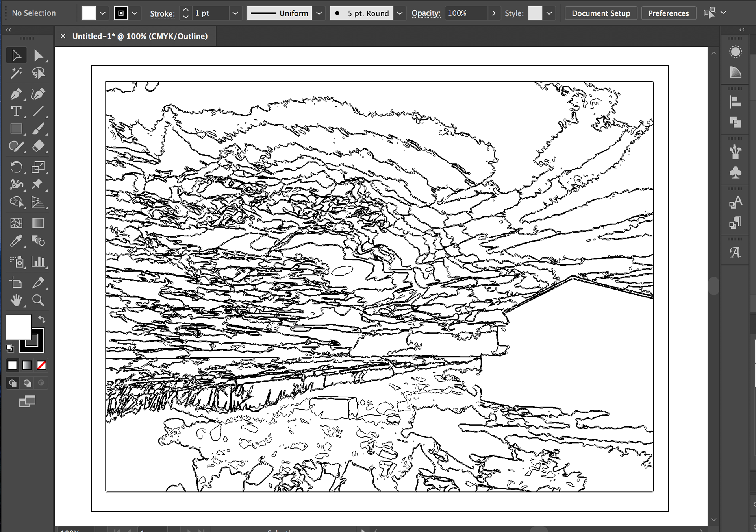Open the Symbols panel icon
Image resolution: width=756 pixels, height=532 pixels.
pyautogui.click(x=735, y=173)
